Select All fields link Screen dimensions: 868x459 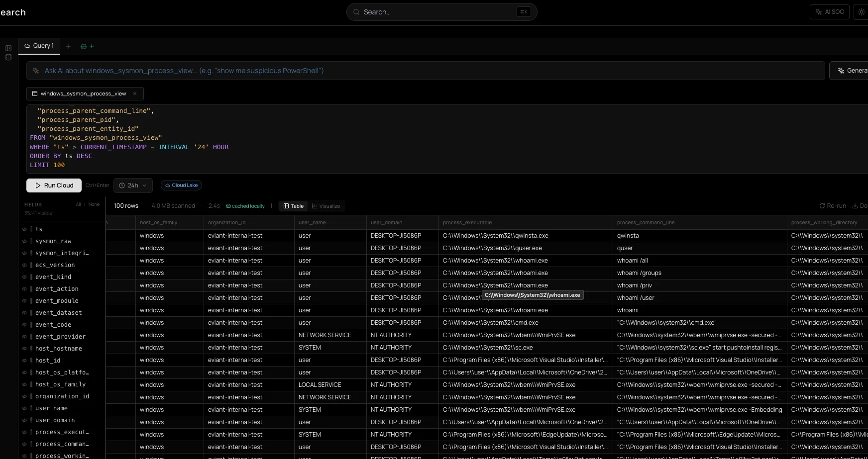[78, 204]
